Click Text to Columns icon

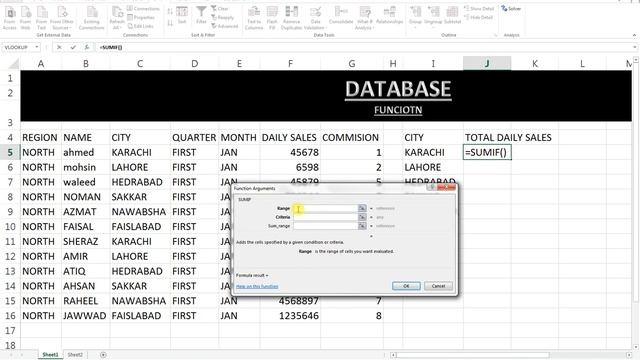254,18
